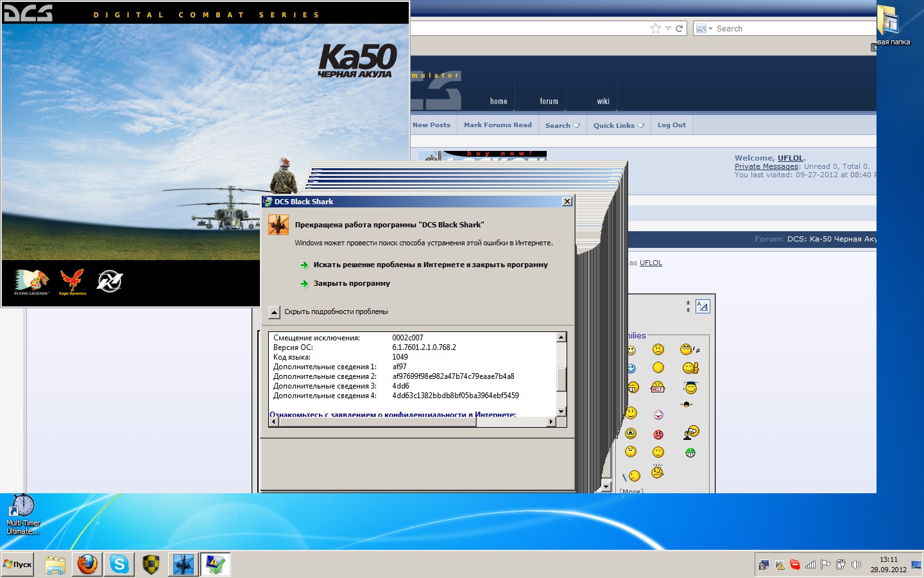This screenshot has height=578, width=924.
Task: Open network signal tray icon
Action: (x=810, y=565)
